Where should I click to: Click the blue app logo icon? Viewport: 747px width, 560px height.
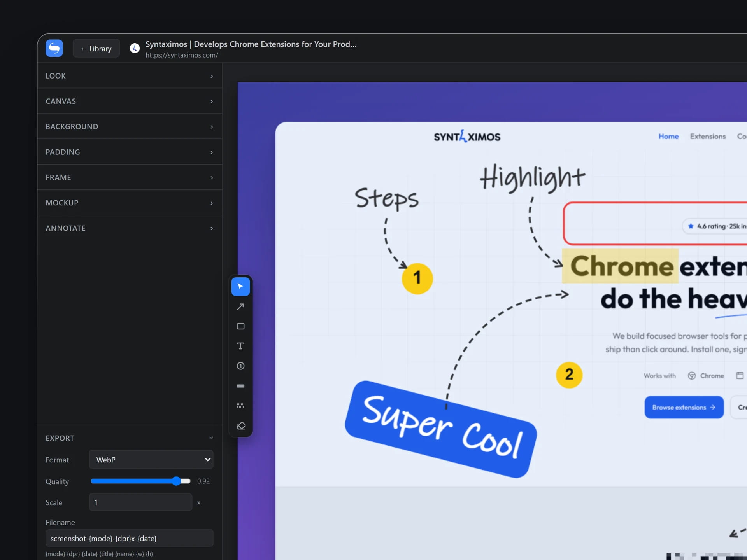click(54, 48)
